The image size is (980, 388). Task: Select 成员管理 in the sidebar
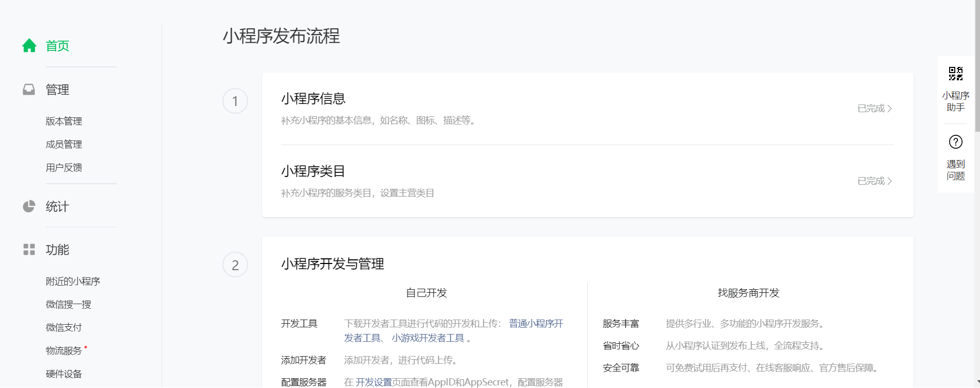click(64, 145)
